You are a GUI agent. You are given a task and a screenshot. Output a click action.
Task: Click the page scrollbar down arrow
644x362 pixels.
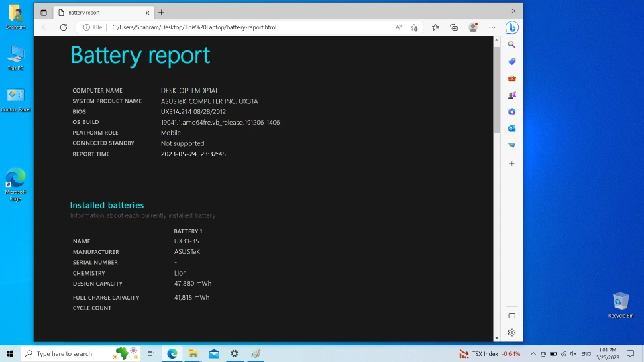pos(497,338)
